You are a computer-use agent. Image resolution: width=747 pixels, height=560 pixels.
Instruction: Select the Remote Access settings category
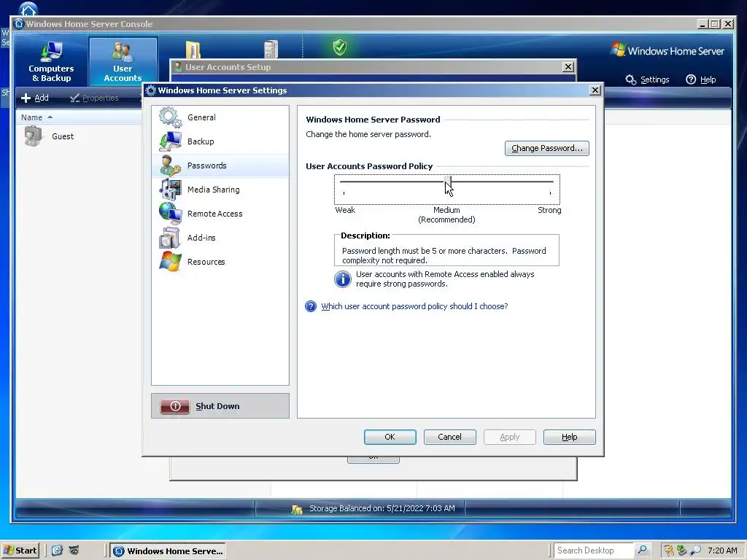coord(220,214)
